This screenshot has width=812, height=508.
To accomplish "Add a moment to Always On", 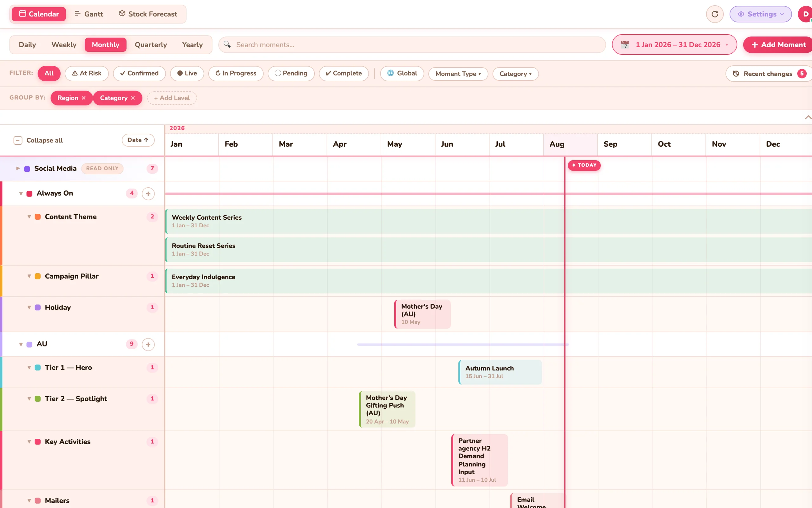I will (148, 194).
